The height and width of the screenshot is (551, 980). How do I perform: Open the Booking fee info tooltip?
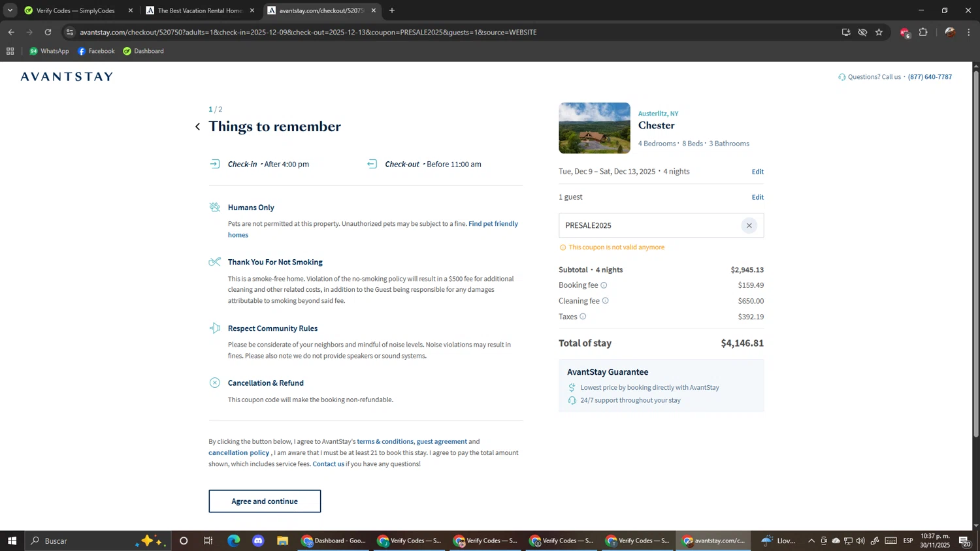pyautogui.click(x=604, y=285)
